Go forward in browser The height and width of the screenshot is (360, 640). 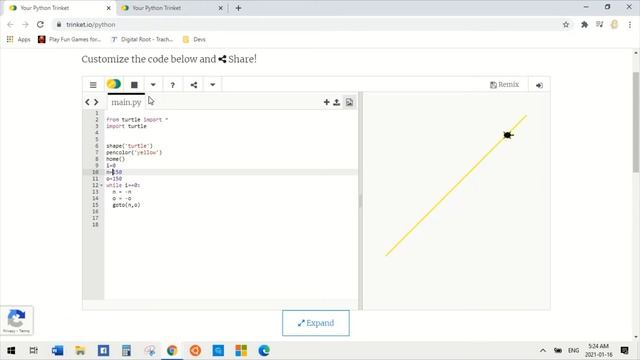click(x=25, y=24)
